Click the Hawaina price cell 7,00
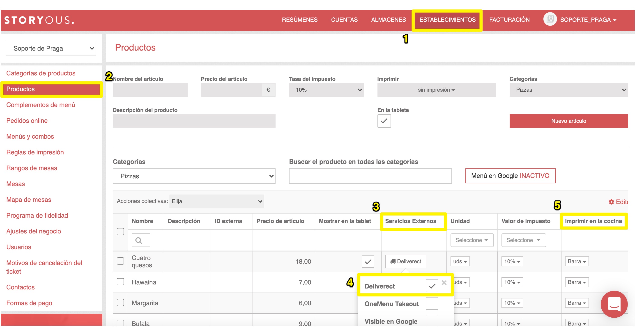644x335 pixels. click(284, 282)
